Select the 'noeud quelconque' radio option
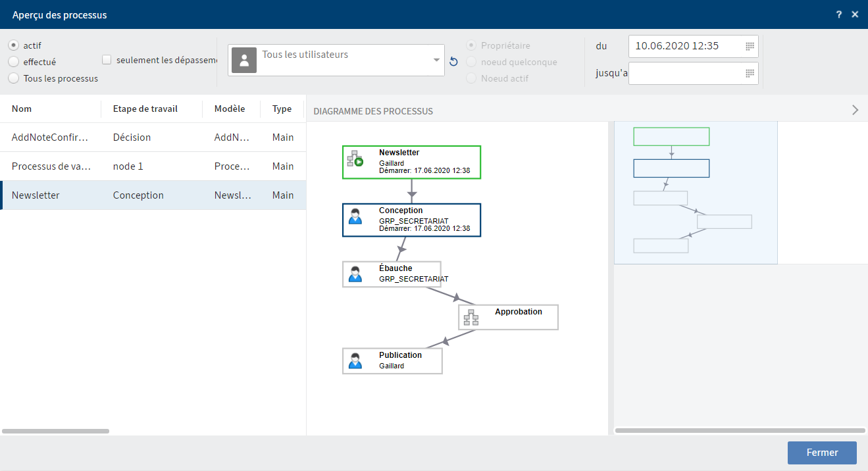 (471, 62)
